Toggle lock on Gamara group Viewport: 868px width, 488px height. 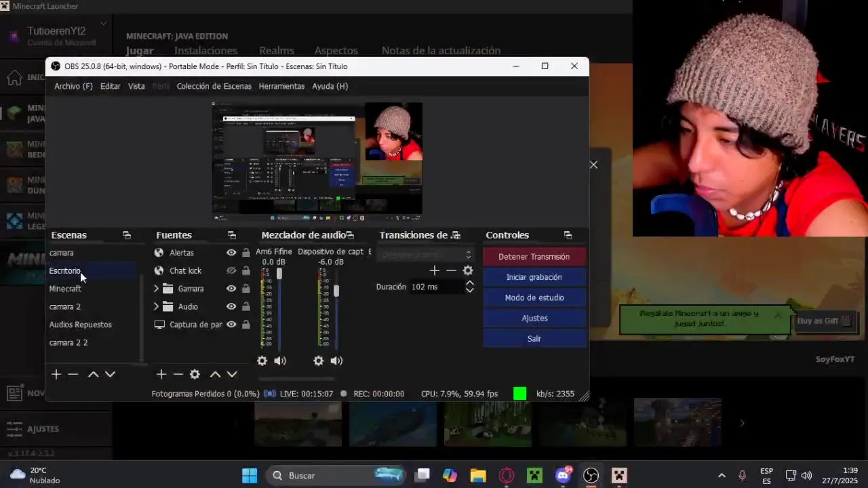tap(245, 289)
